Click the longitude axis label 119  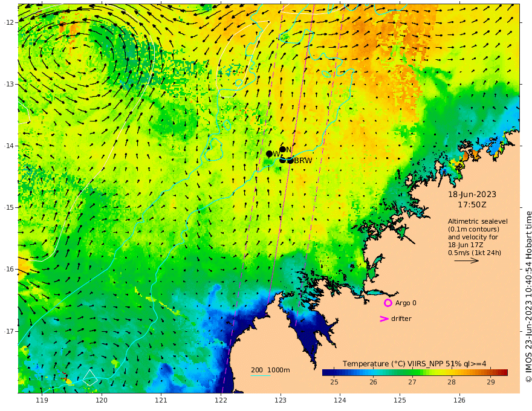click(42, 400)
